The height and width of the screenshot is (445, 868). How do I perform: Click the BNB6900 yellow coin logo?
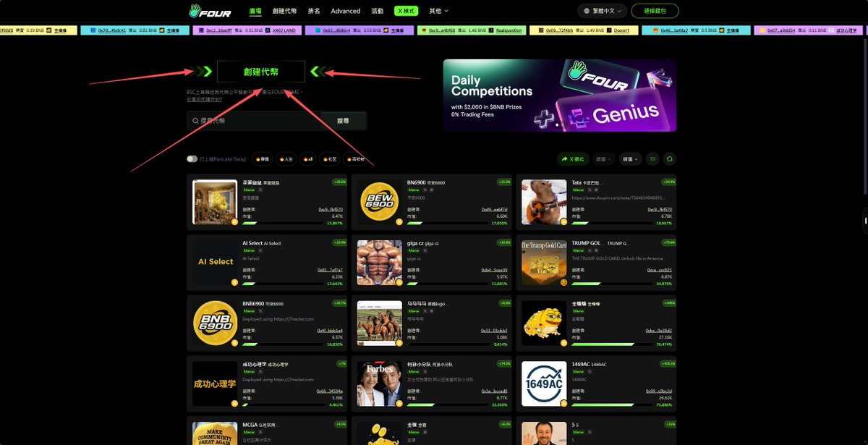click(215, 323)
